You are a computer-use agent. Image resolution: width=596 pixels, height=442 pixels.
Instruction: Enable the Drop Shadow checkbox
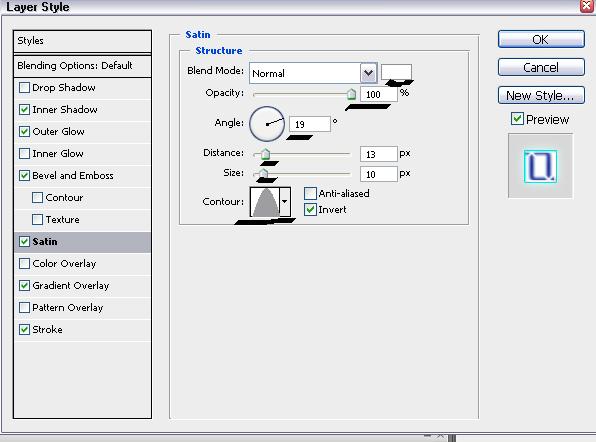[24, 88]
